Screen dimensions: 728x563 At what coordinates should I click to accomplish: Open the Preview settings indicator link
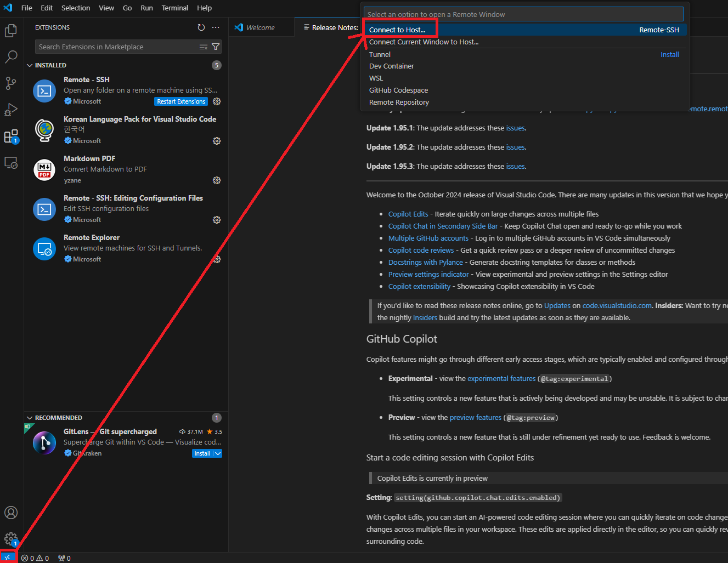428,274
